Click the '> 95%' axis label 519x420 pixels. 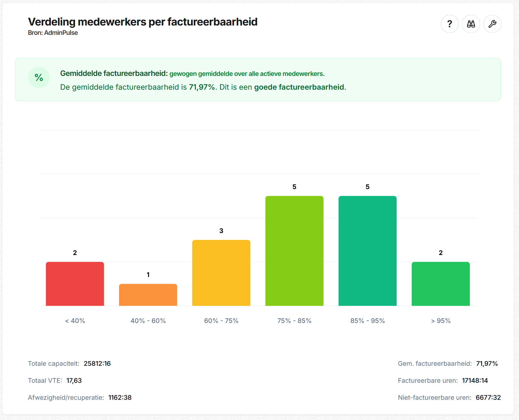(x=440, y=321)
